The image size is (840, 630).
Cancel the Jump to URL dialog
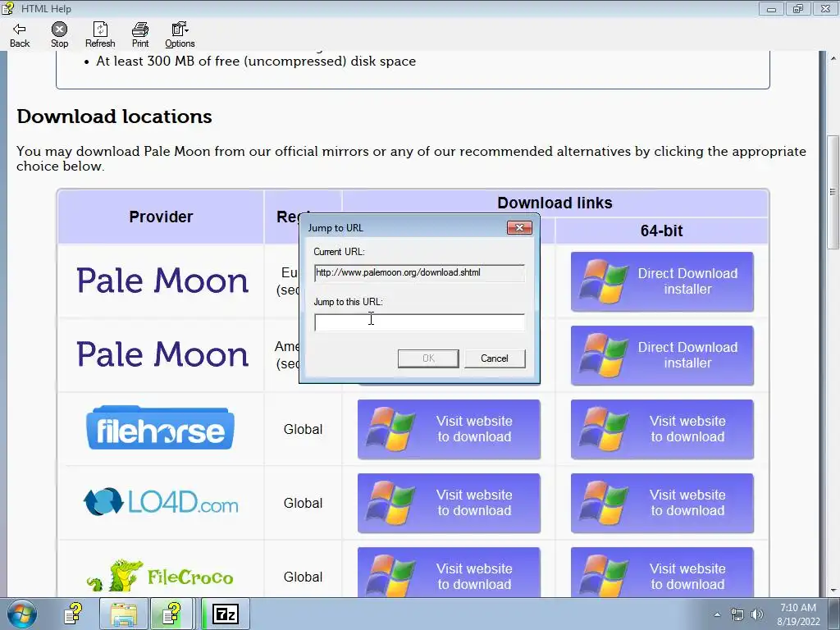495,358
